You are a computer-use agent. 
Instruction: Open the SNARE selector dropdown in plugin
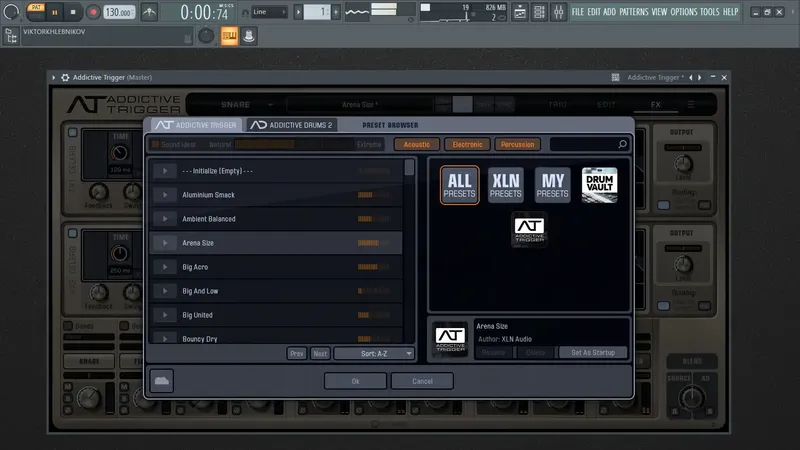[x=247, y=105]
